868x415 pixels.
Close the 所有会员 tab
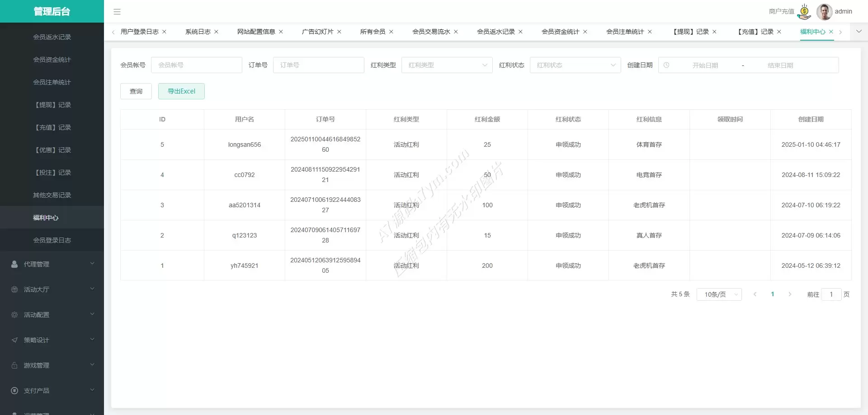click(x=392, y=32)
